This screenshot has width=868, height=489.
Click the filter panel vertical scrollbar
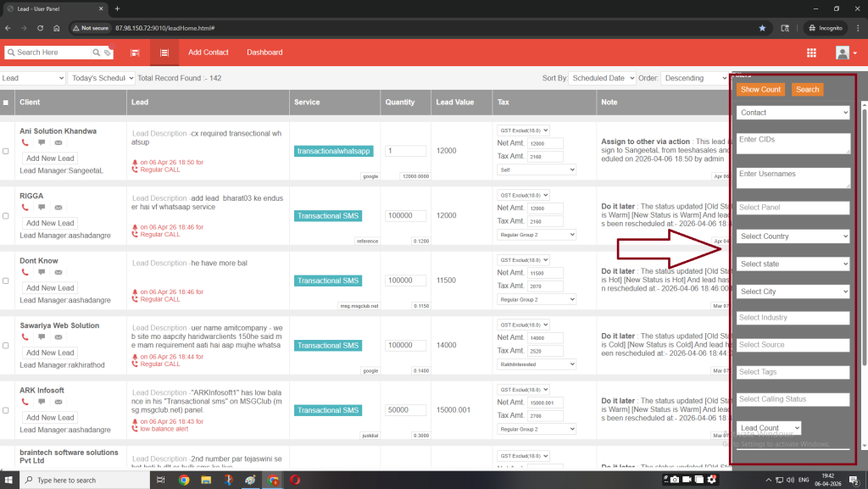click(863, 237)
